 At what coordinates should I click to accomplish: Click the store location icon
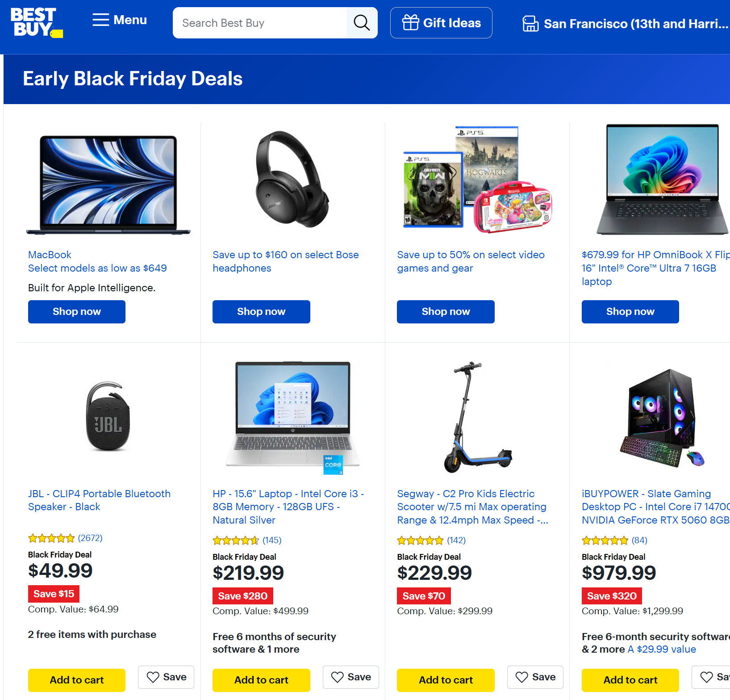pos(530,24)
